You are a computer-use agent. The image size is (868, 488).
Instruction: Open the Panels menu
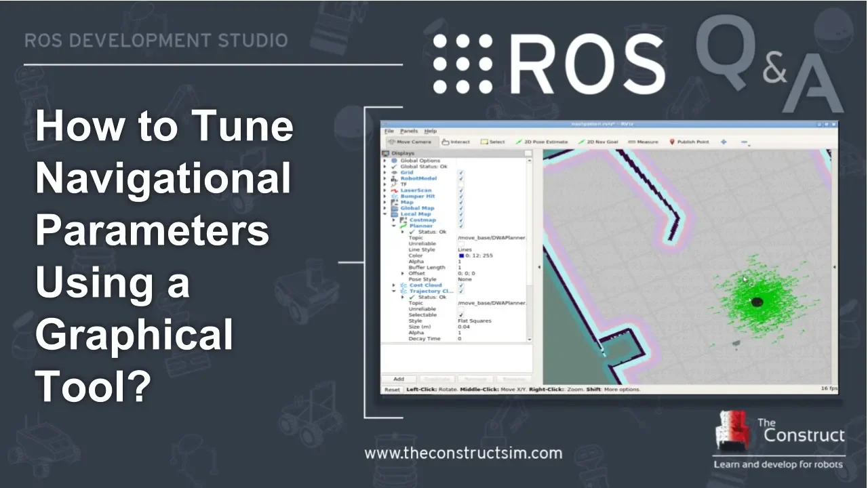tap(409, 131)
